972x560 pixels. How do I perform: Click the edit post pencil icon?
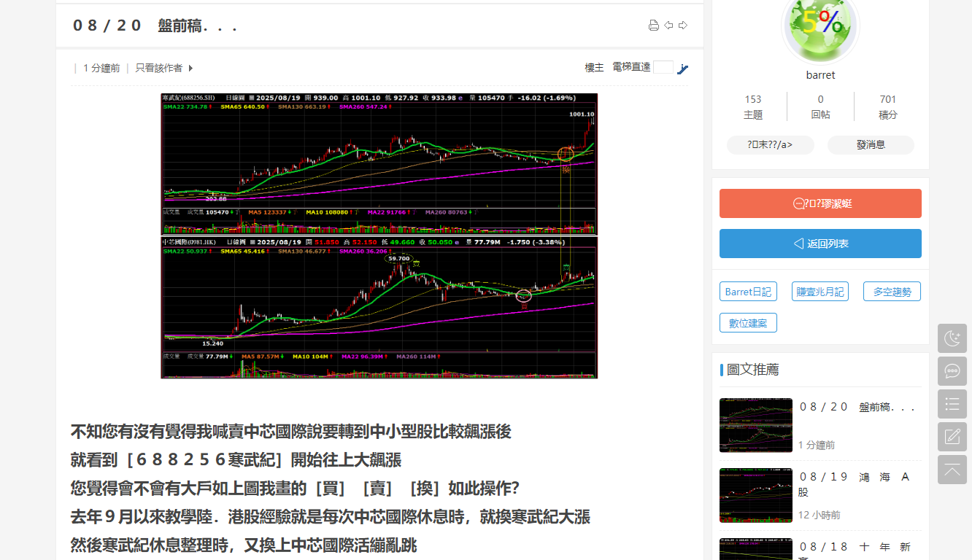pyautogui.click(x=952, y=437)
